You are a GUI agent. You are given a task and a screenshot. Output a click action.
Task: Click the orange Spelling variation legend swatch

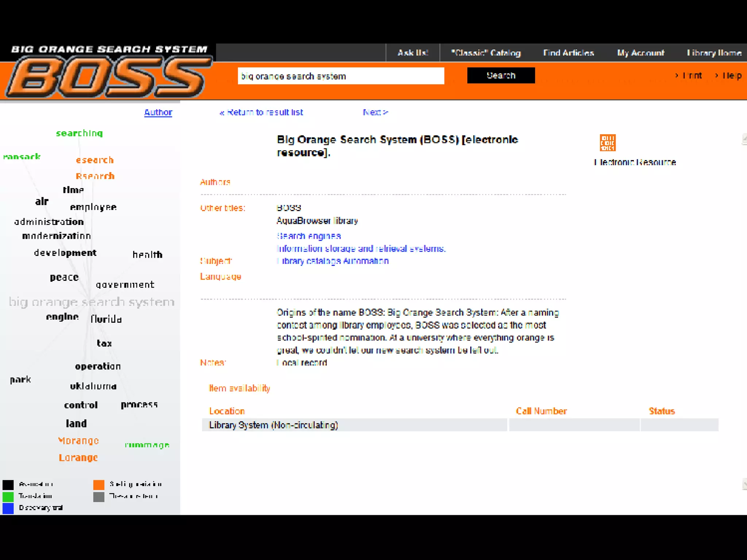click(x=98, y=485)
